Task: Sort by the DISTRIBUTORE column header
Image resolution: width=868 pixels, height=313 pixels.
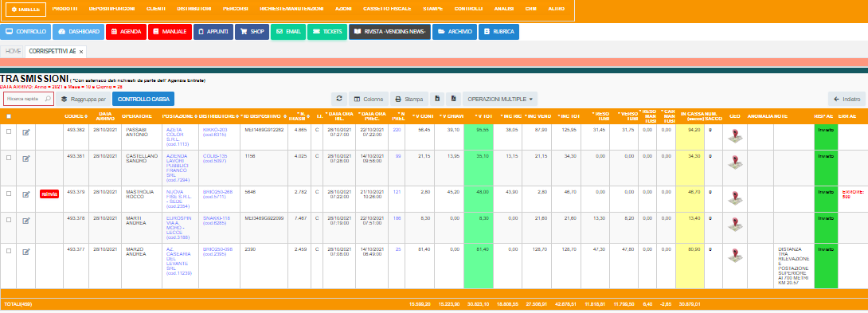Action: pos(219,116)
